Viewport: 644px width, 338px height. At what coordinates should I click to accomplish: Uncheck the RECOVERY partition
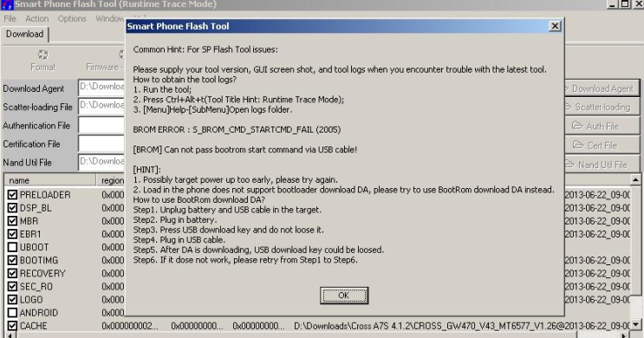12,274
